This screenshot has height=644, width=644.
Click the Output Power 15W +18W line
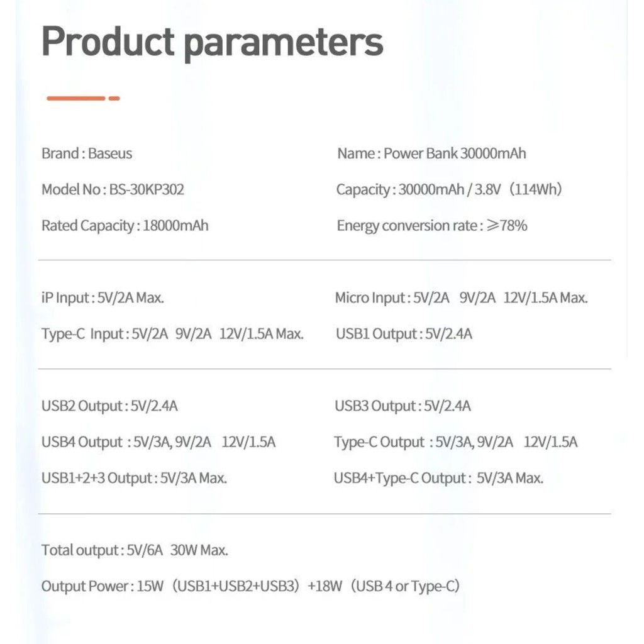coord(250,587)
